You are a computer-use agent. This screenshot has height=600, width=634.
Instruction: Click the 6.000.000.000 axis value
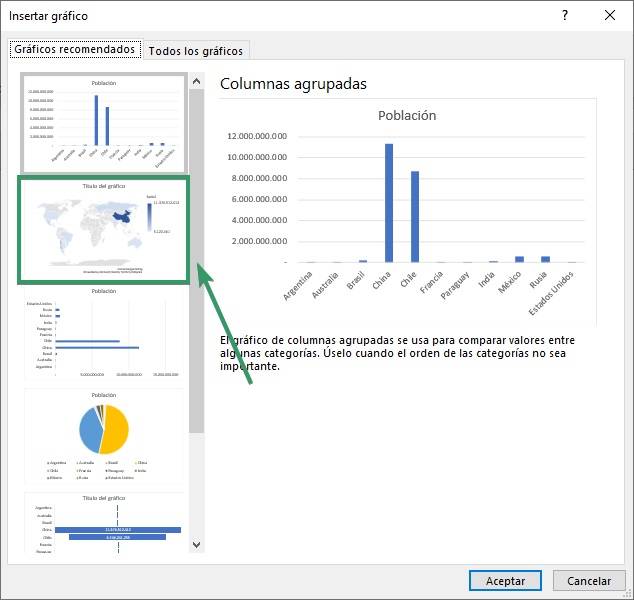pyautogui.click(x=259, y=199)
